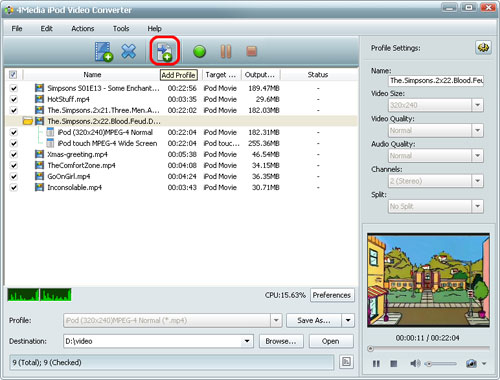Click the log icon beside status bar
The image size is (500, 380).
346,362
